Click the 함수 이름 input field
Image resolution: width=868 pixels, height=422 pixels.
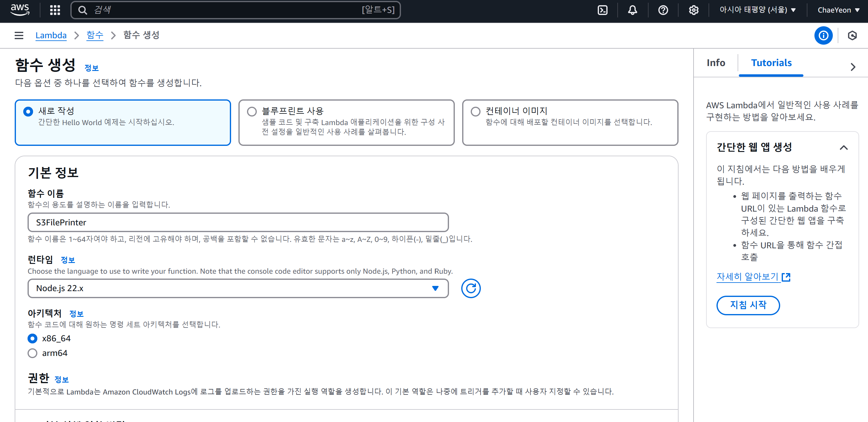(x=238, y=222)
